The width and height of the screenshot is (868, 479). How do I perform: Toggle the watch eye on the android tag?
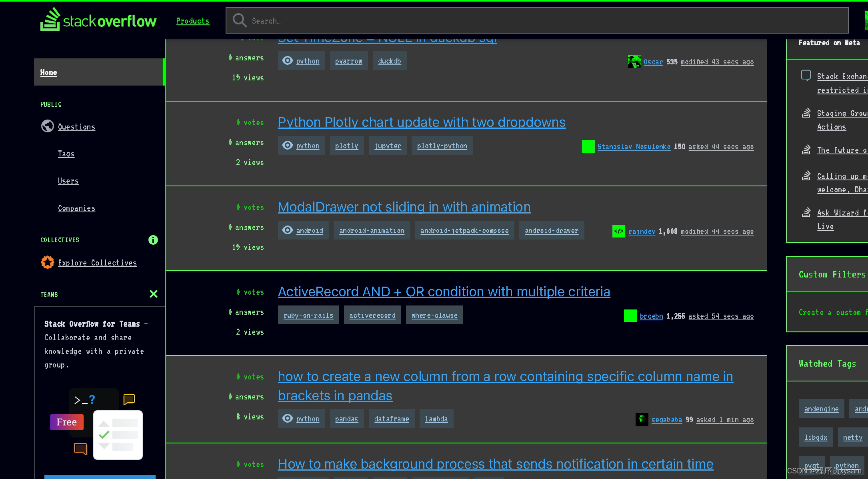point(287,230)
